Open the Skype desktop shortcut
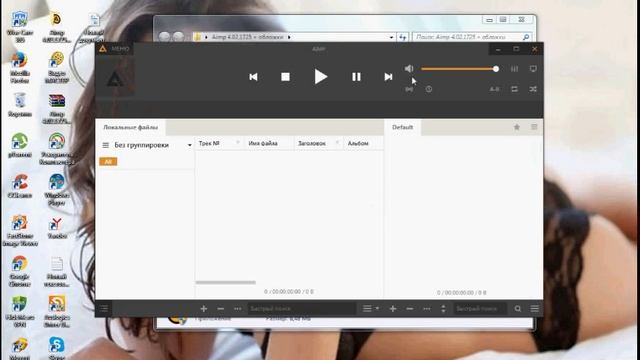640x360 pixels. coord(56,348)
